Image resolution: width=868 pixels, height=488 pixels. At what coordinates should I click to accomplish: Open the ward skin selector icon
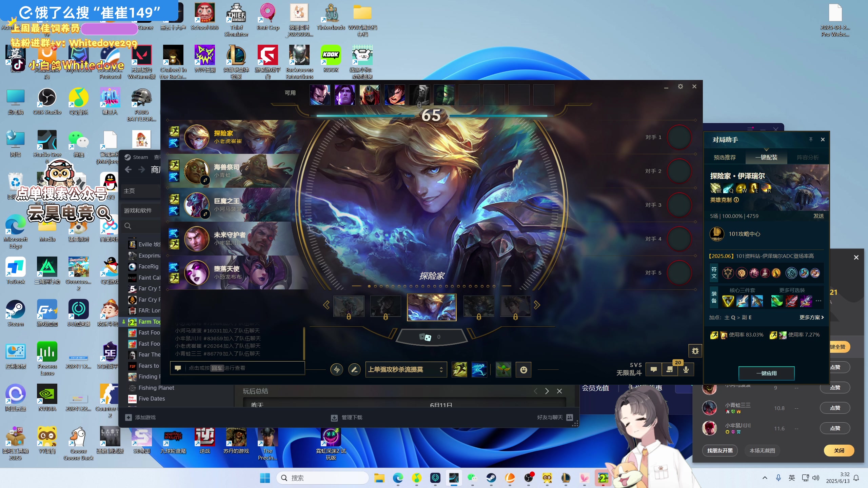click(x=504, y=369)
